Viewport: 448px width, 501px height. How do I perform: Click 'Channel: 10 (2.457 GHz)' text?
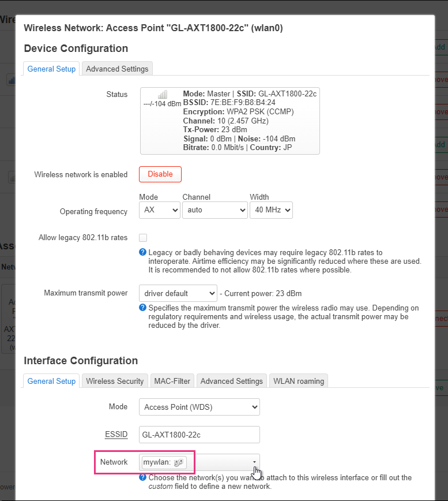226,121
